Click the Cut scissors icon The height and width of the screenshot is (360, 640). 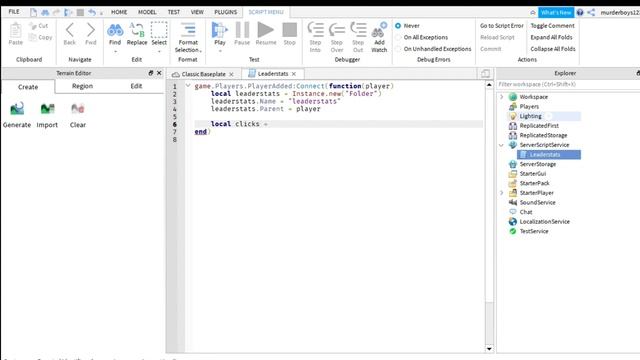33,26
